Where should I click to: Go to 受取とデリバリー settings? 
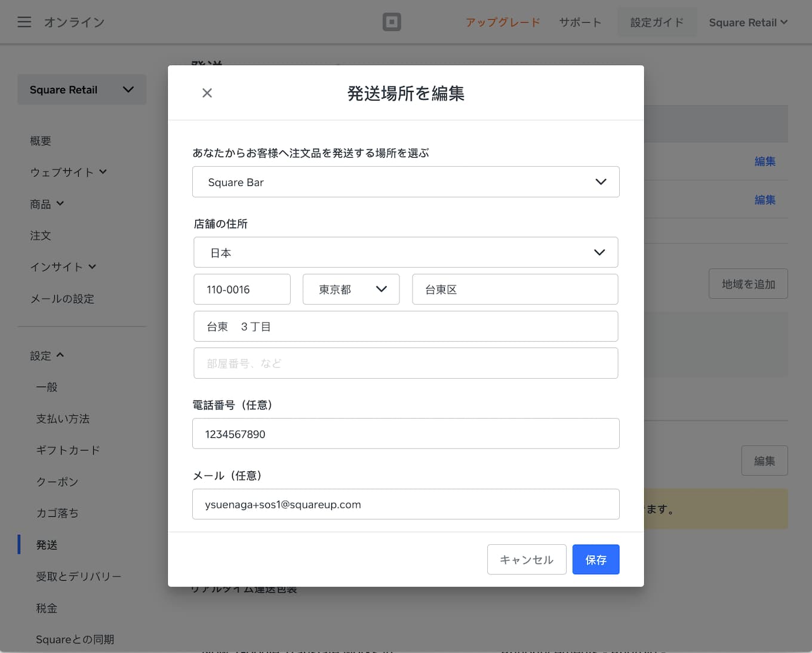coord(79,576)
